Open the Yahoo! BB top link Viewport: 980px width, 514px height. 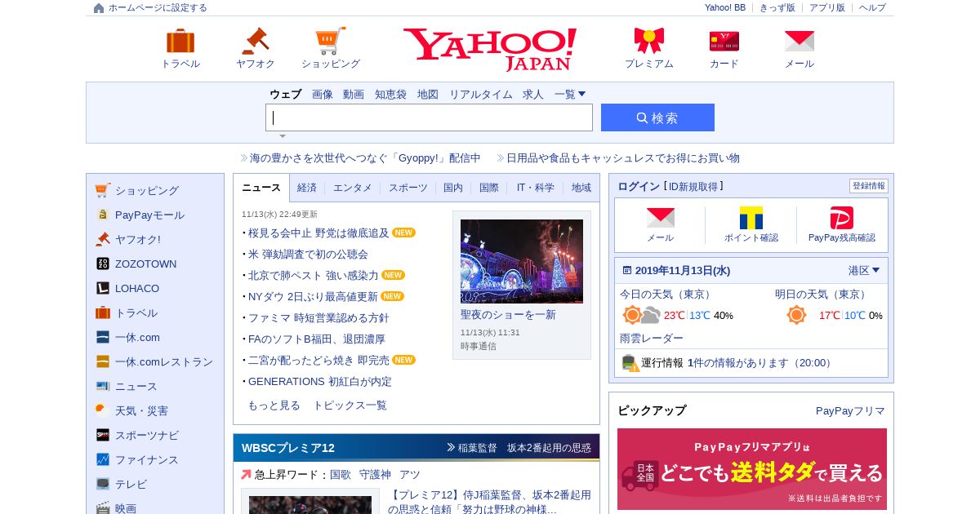point(725,7)
